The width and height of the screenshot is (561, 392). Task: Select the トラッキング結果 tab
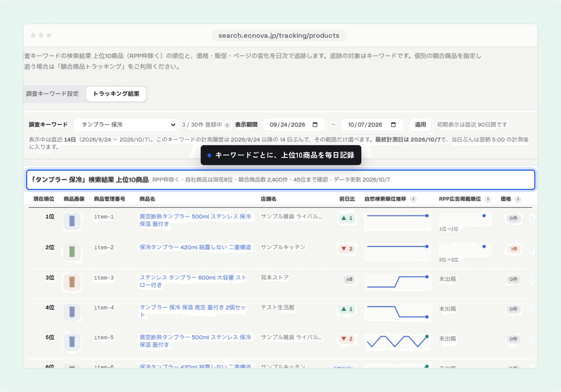coord(116,94)
